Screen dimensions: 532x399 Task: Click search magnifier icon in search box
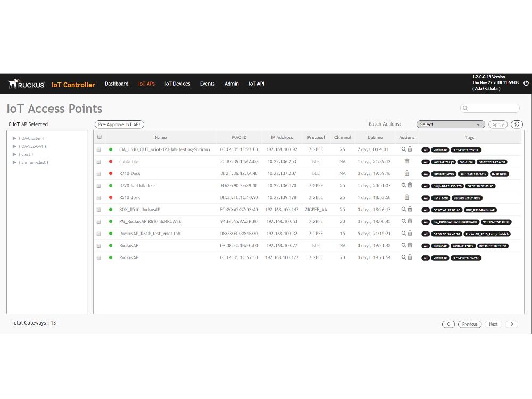click(x=465, y=108)
